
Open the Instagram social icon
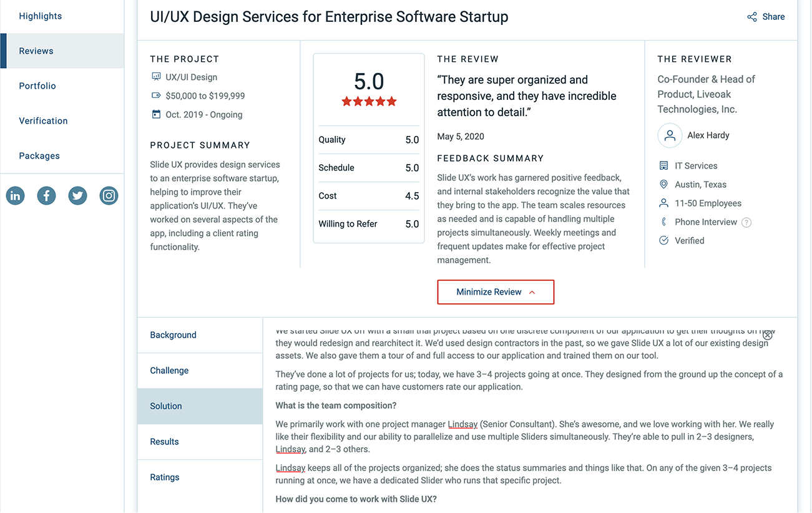tap(109, 196)
